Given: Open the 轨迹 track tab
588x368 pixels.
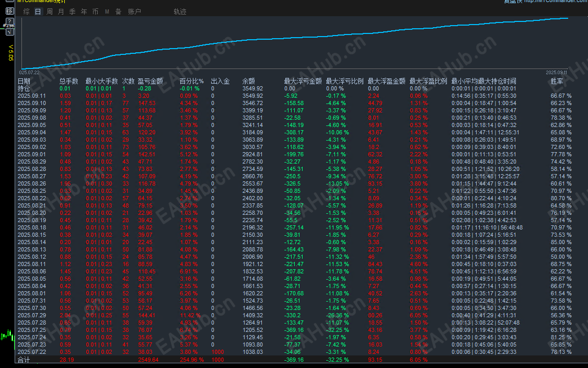Looking at the screenshot, I should [x=180, y=11].
